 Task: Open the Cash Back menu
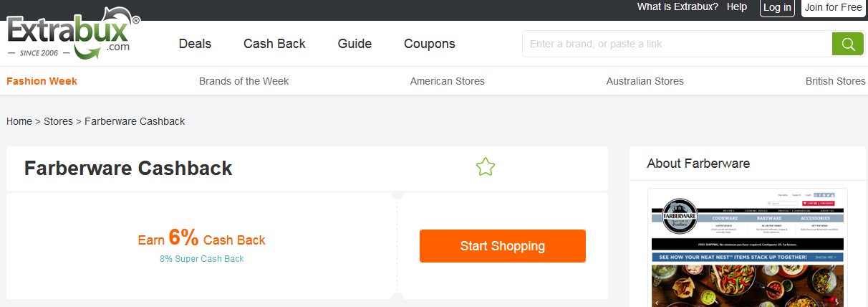click(x=274, y=44)
